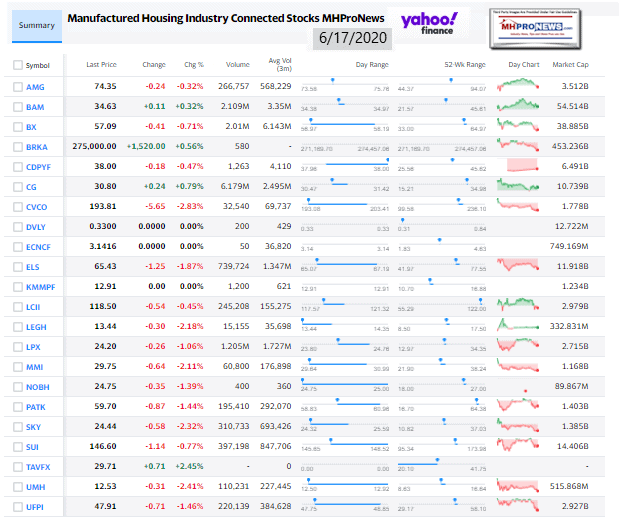This screenshot has height=528, width=621.
Task: Tick the CVCO row checkbox
Action: point(18,206)
